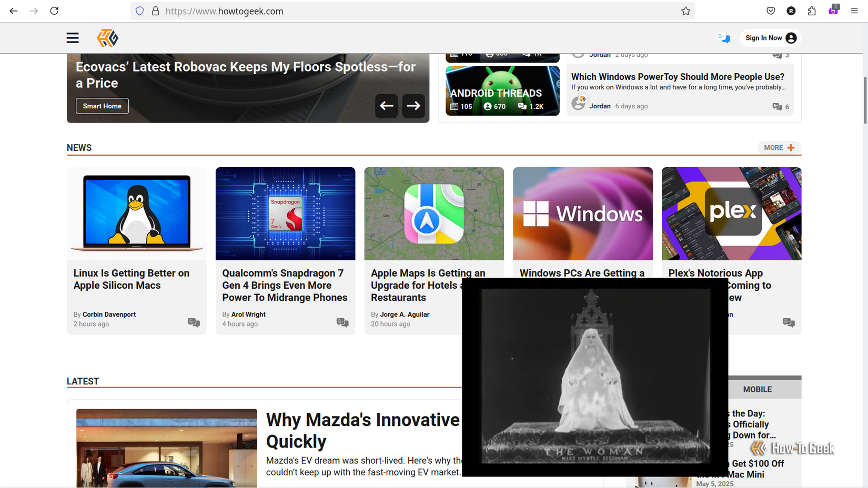Select the forum chat icon beside Sign In Now

tap(723, 38)
